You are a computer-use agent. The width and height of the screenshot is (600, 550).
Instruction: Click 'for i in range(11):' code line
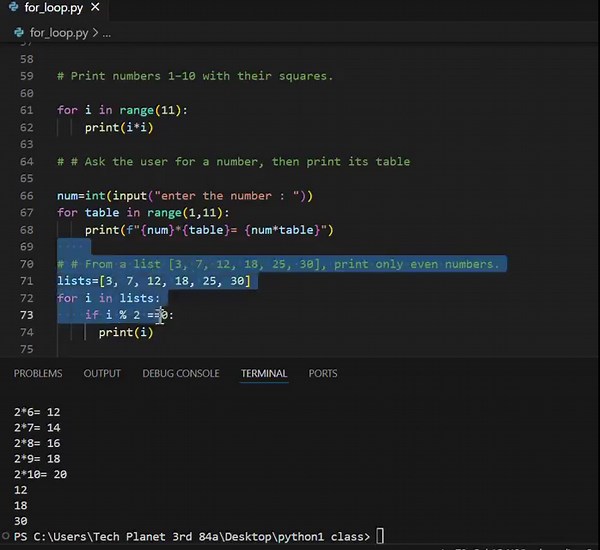click(x=122, y=110)
